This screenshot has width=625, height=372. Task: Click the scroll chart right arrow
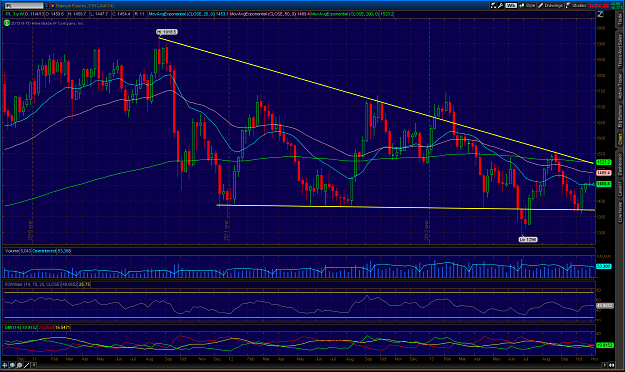(x=605, y=365)
